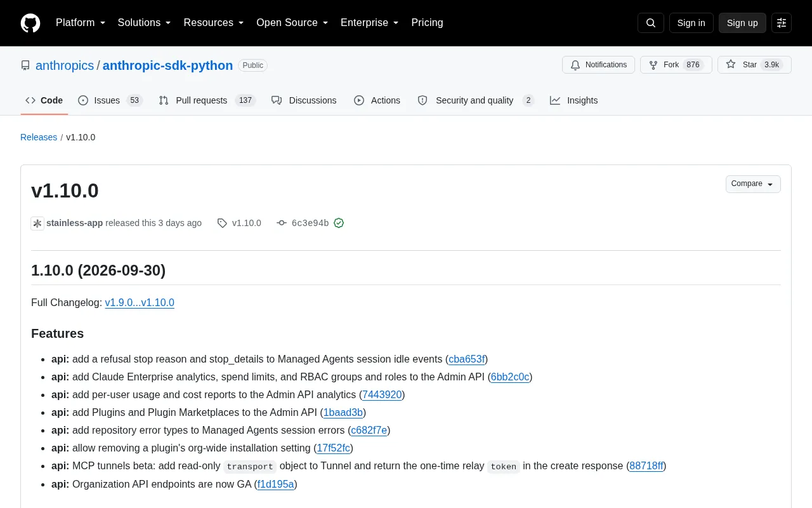The image size is (812, 508).
Task: Click the green commit verified checkmark
Action: click(x=339, y=223)
